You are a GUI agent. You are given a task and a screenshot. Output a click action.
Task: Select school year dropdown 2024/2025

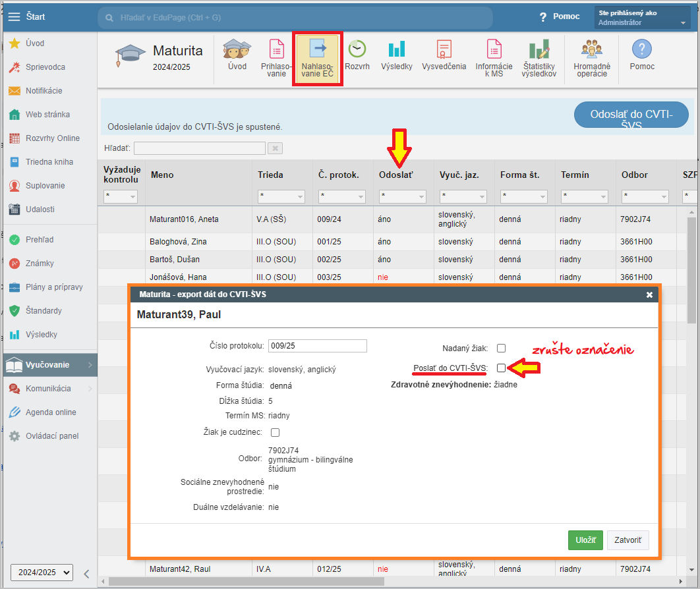42,573
